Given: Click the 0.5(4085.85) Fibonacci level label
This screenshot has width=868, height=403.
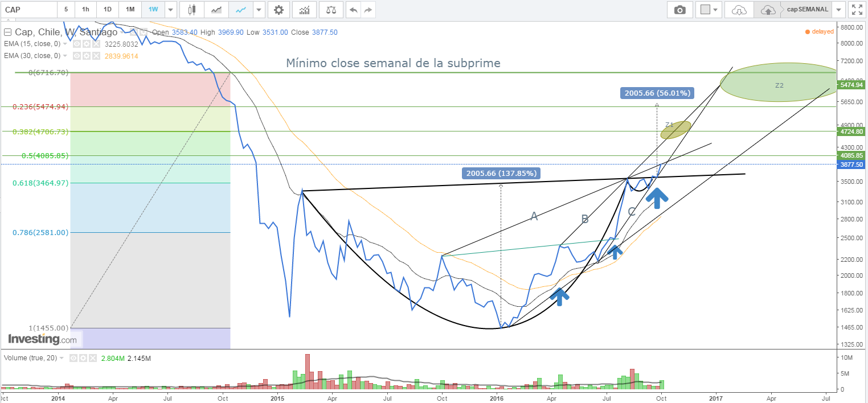Looking at the screenshot, I should pos(44,155).
